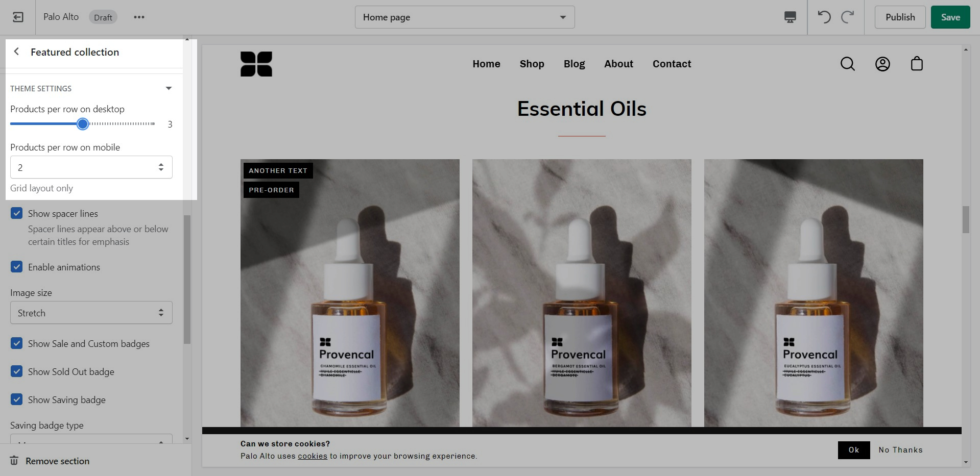Toggle Show Sold Out badge checkbox

17,371
